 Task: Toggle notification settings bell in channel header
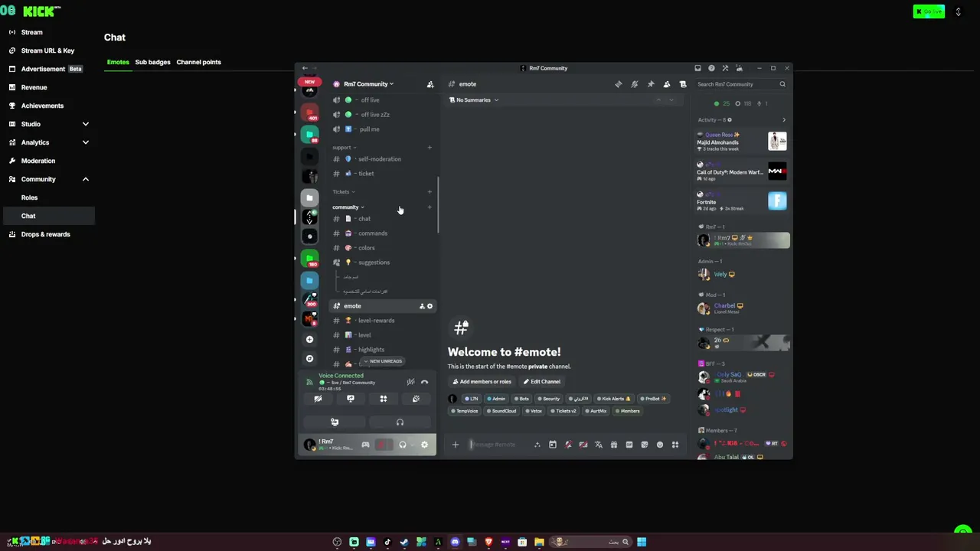click(x=635, y=84)
